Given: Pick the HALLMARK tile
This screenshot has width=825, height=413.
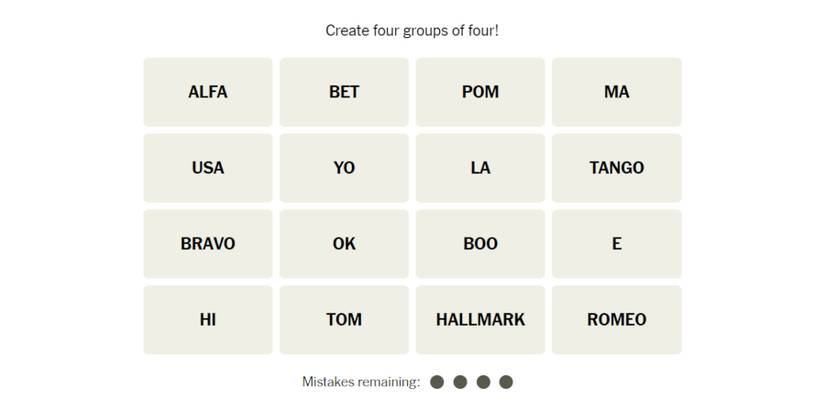Looking at the screenshot, I should (x=480, y=320).
